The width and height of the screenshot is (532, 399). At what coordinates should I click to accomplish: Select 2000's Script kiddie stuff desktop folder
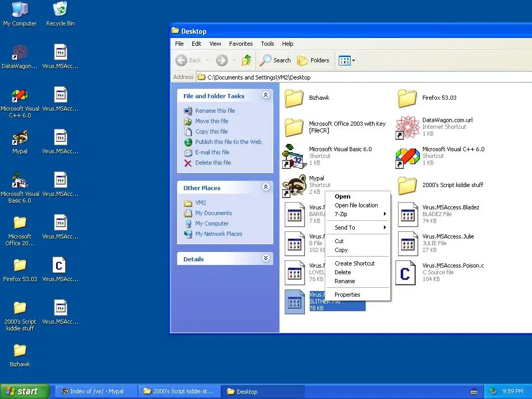20,315
